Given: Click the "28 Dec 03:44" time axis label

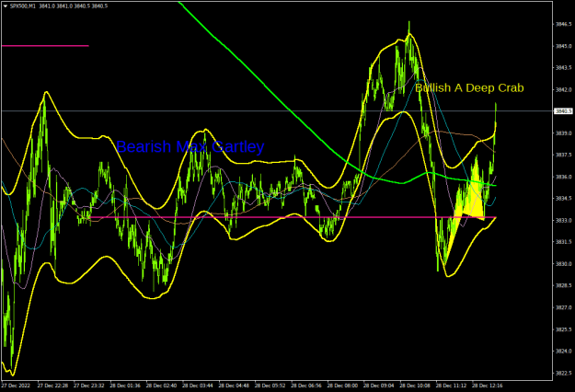Looking at the screenshot, I should click(x=198, y=386).
